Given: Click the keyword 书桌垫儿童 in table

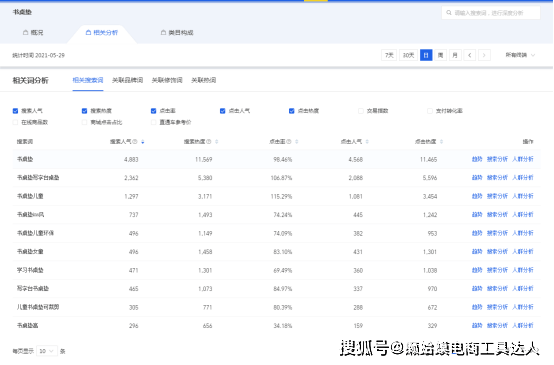Looking at the screenshot, I should coord(30,196).
